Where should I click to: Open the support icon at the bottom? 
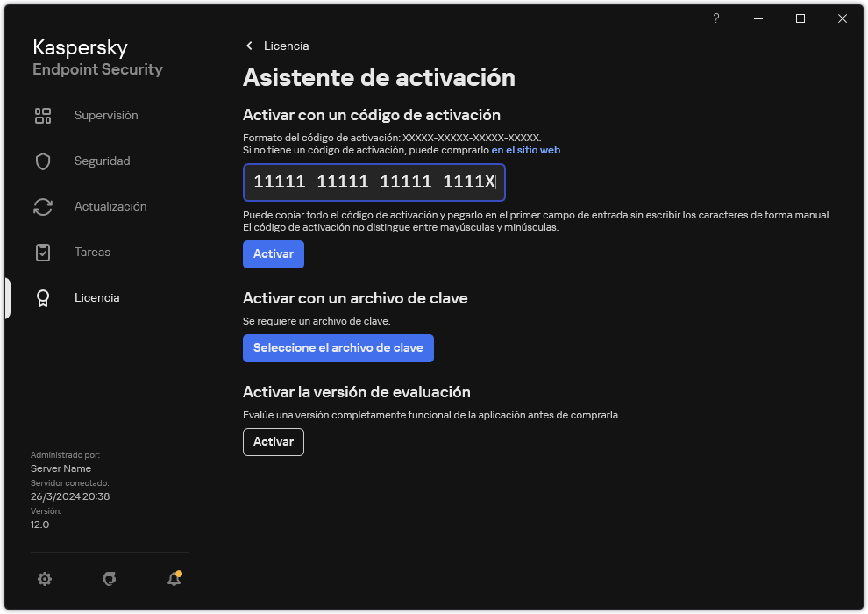click(109, 579)
